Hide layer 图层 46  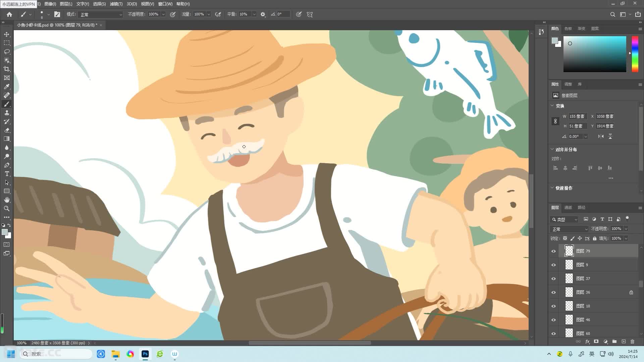[553, 320]
